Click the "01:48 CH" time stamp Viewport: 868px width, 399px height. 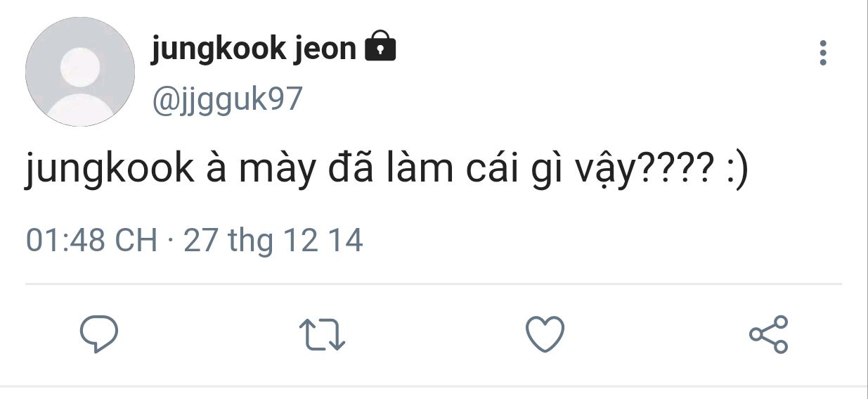(x=91, y=241)
